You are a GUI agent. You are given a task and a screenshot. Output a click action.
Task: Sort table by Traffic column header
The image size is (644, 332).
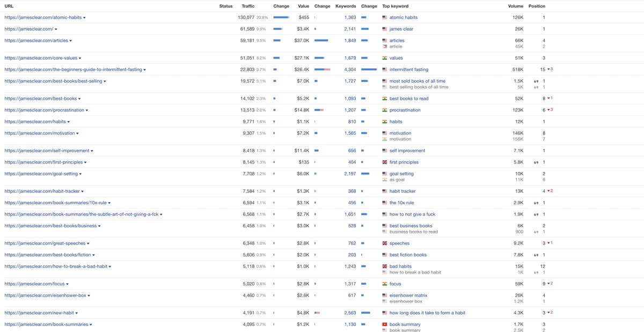click(248, 6)
